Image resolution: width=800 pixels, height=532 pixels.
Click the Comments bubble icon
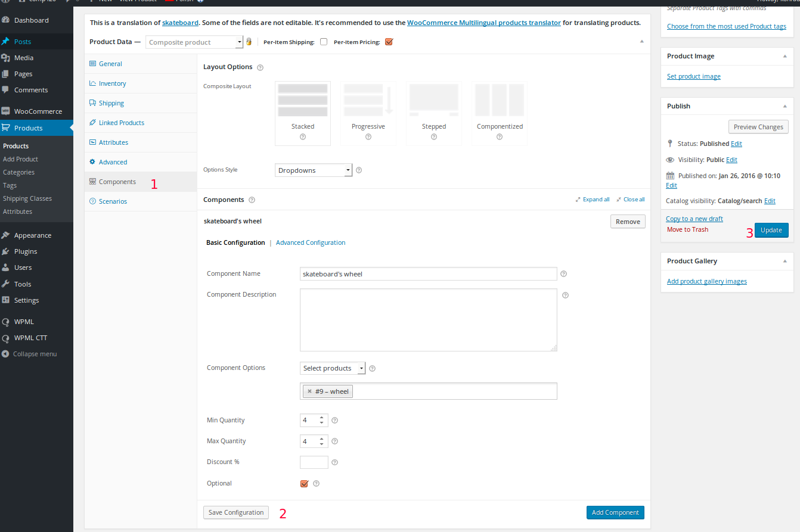[x=6, y=90]
